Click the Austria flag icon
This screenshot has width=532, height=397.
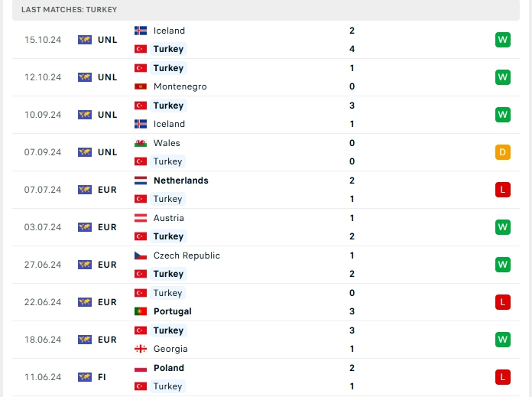click(x=141, y=218)
